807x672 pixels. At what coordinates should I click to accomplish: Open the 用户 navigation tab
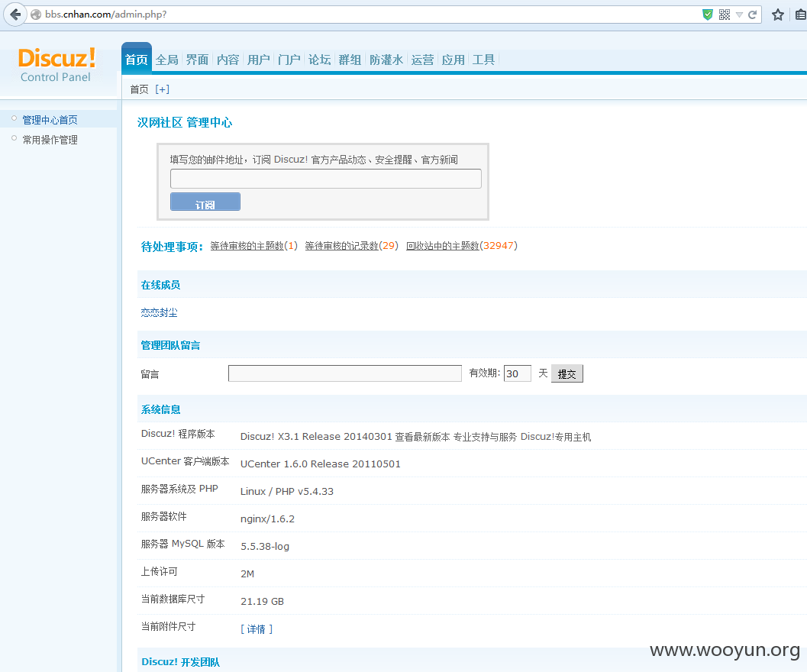(258, 60)
